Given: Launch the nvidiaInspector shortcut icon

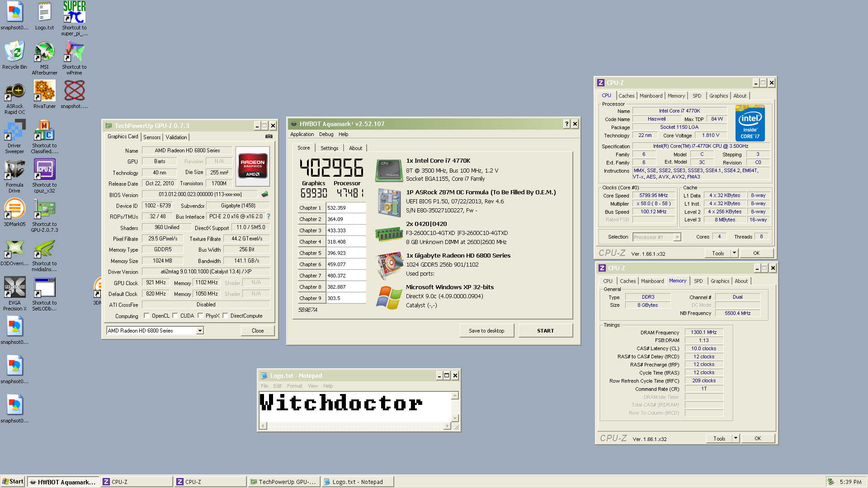Looking at the screenshot, I should pos(44,255).
